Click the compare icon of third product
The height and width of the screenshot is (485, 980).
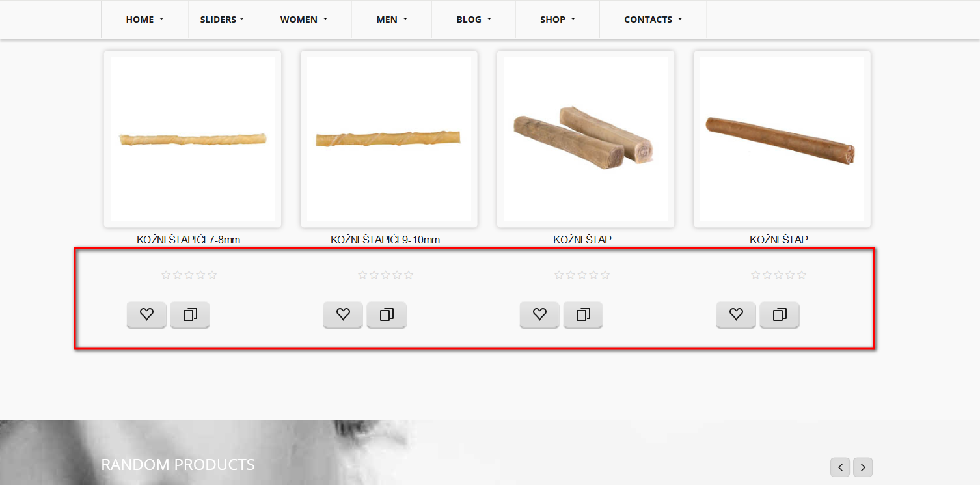(x=583, y=314)
